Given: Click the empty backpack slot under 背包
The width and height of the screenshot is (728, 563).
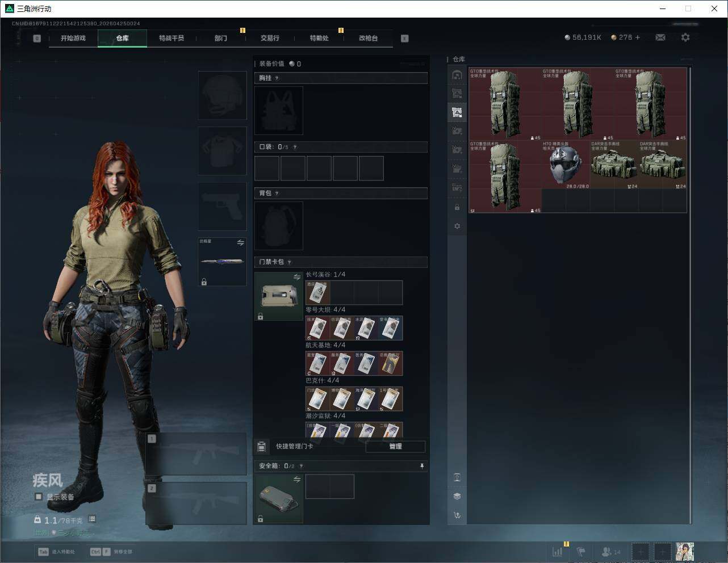Looking at the screenshot, I should coord(279,226).
